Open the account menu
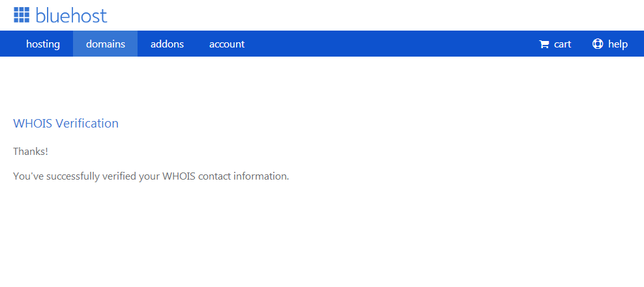Viewport: 644px width, 287px height. point(227,44)
